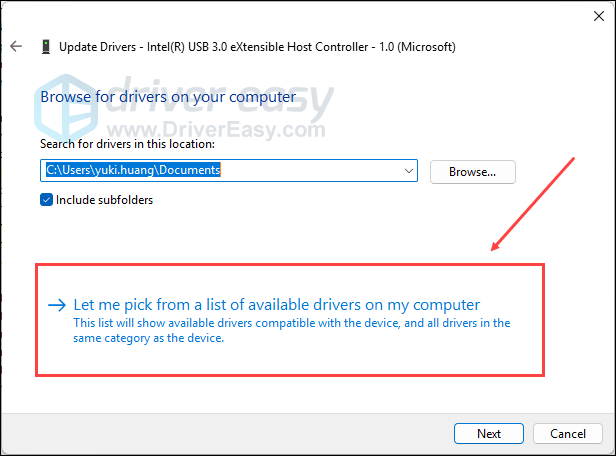616x456 pixels.
Task: Click the back arrow in the title bar
Action: 16,46
